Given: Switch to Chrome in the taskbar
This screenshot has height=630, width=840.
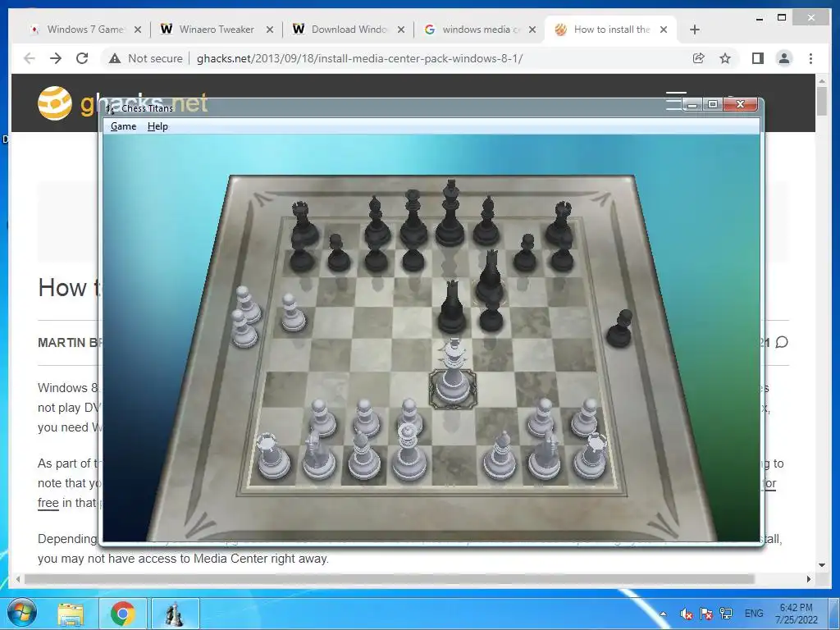Looking at the screenshot, I should (x=123, y=614).
